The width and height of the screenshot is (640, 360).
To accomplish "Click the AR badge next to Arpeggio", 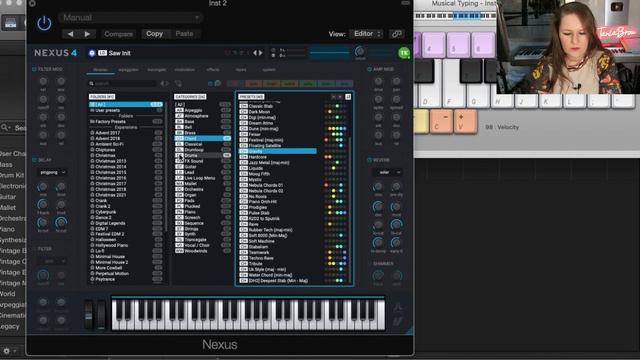I will (179, 110).
